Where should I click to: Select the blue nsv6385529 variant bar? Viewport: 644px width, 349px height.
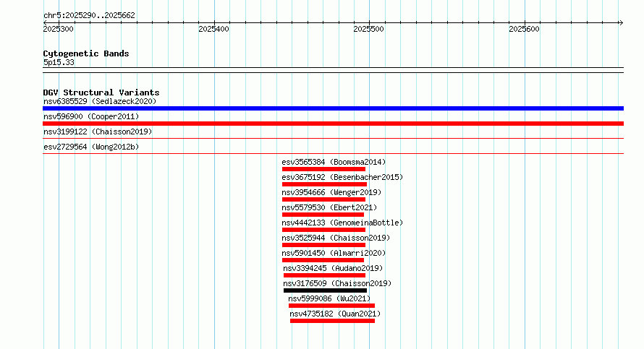point(333,108)
